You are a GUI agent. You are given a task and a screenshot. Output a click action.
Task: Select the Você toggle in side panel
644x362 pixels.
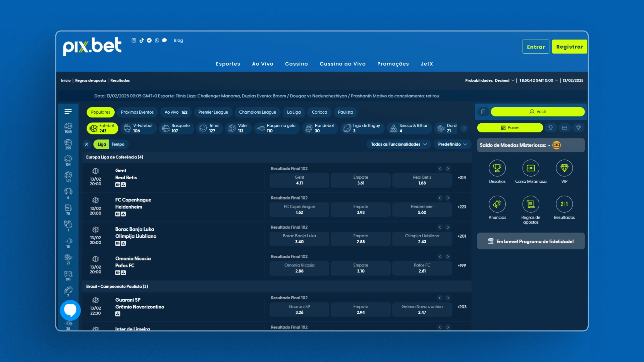pos(537,112)
